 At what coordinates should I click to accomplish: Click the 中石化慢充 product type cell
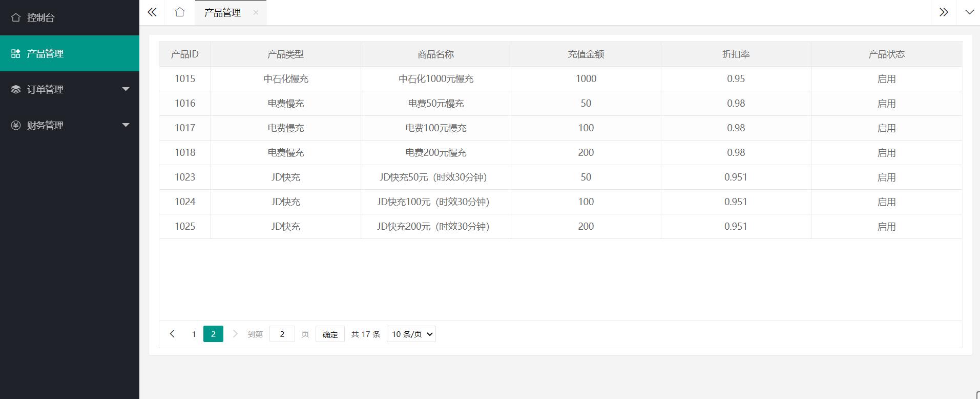point(286,78)
